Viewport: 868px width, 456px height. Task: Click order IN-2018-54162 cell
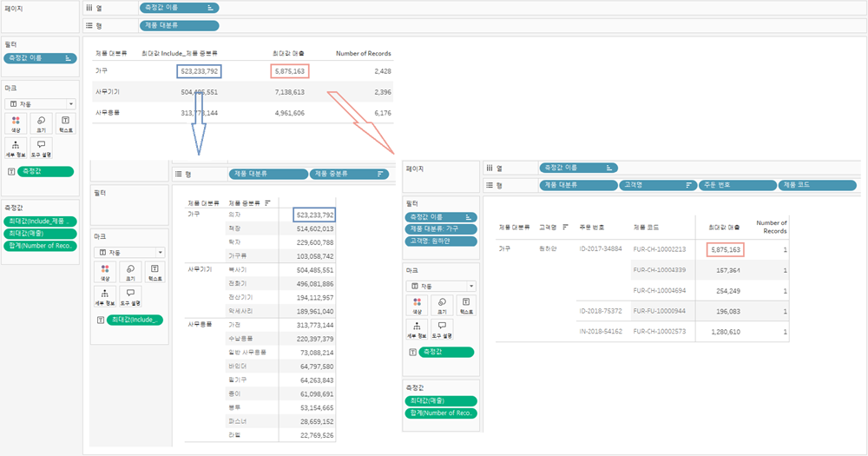click(601, 331)
